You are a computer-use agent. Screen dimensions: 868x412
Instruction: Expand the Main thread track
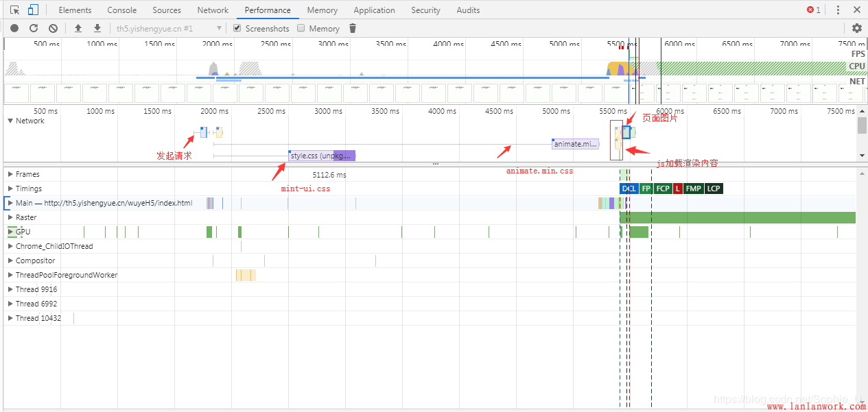(x=10, y=203)
